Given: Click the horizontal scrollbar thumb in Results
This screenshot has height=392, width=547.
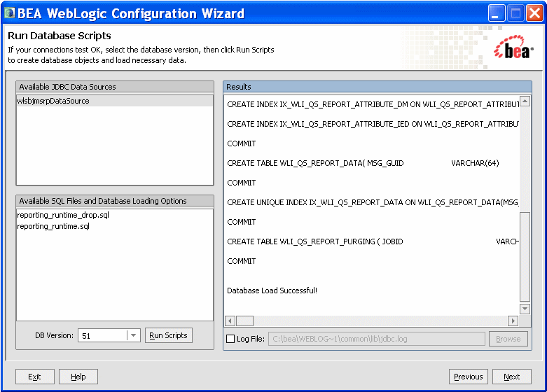Looking at the screenshot, I should 244,321.
